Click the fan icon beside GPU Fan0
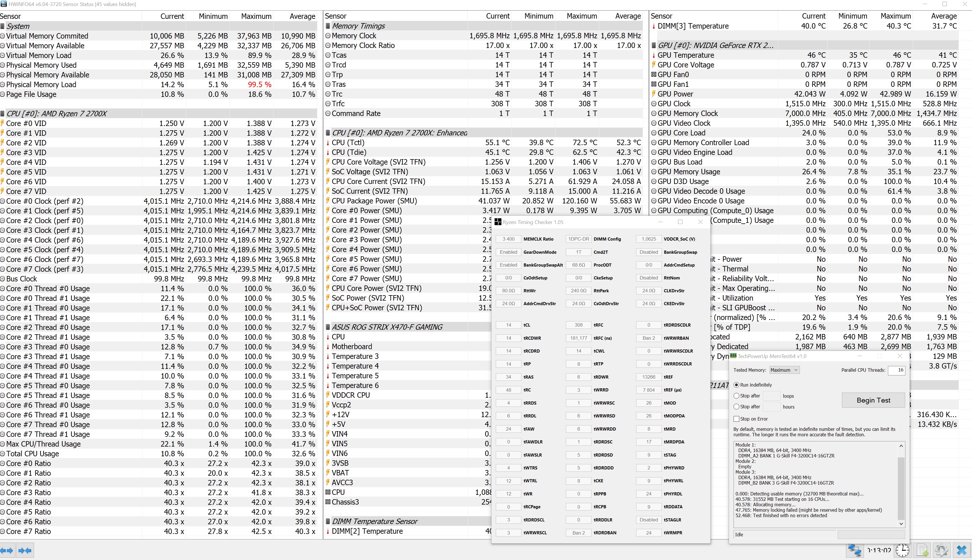The image size is (972, 560). (654, 74)
